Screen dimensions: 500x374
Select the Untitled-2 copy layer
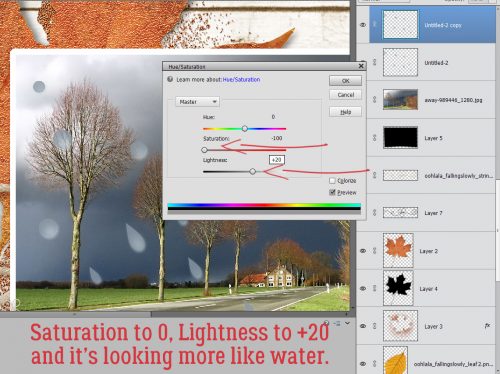coord(432,25)
